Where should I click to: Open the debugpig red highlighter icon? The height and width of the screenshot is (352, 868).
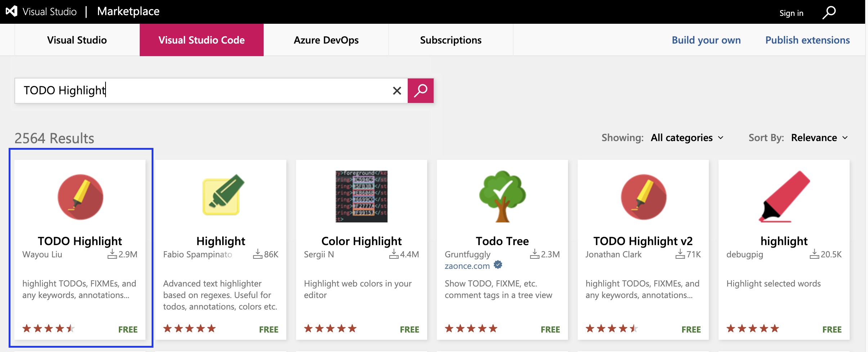coord(784,197)
